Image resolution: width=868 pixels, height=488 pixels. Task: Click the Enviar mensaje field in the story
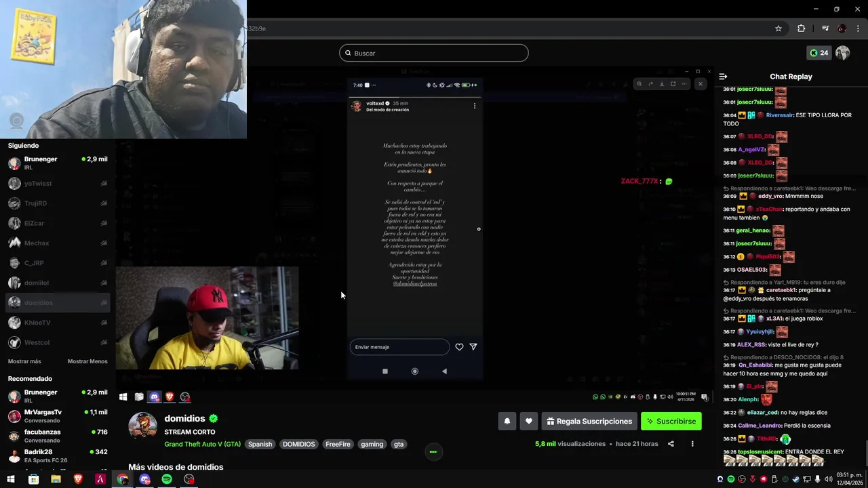(399, 347)
